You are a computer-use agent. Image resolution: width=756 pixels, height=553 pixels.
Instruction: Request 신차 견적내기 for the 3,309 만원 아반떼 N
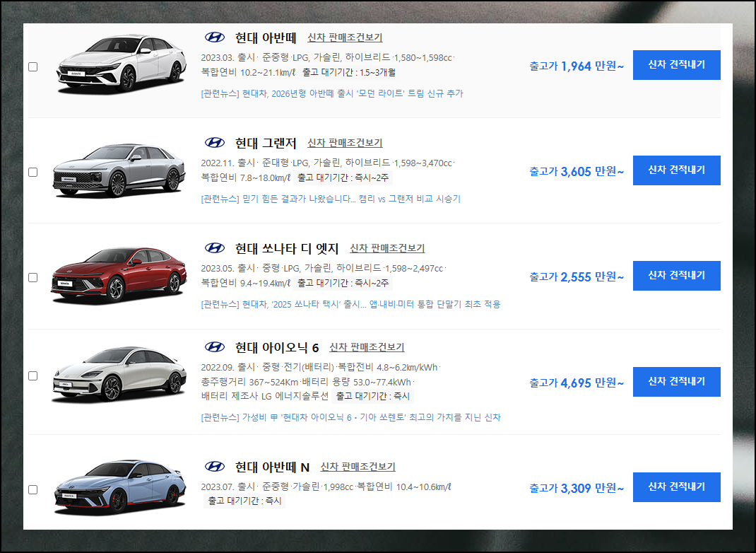coord(676,487)
